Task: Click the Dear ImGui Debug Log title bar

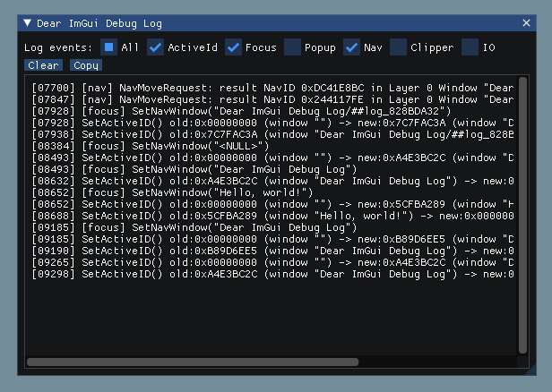Action: [x=277, y=23]
